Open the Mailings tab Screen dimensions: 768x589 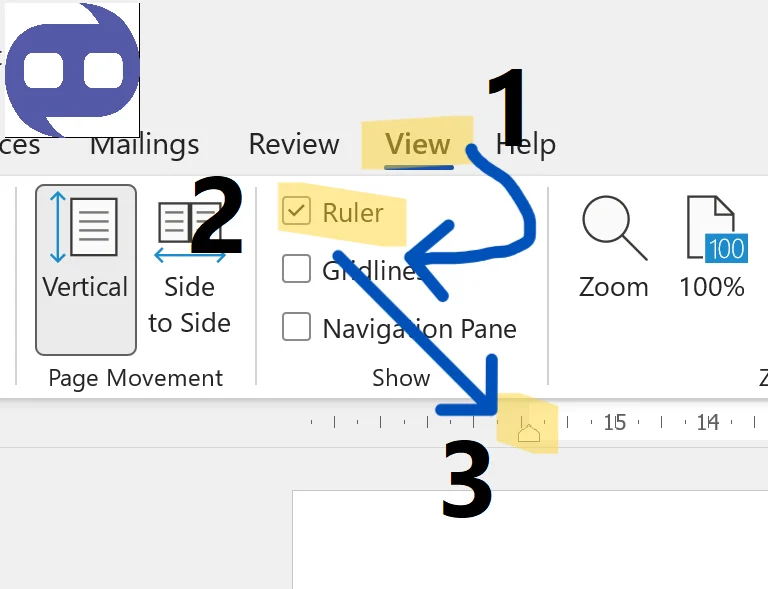pos(144,145)
